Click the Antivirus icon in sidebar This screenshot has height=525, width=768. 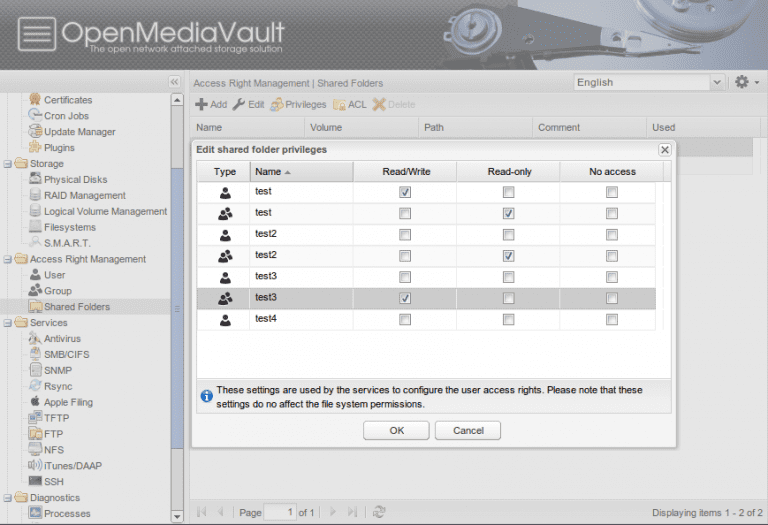tap(35, 339)
